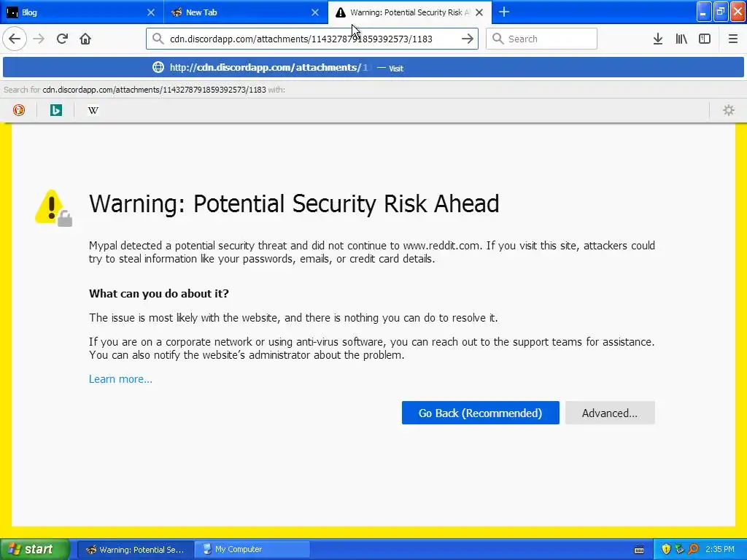Click the system clock showing 2:35 PM
The height and width of the screenshot is (560, 747).
pos(720,550)
